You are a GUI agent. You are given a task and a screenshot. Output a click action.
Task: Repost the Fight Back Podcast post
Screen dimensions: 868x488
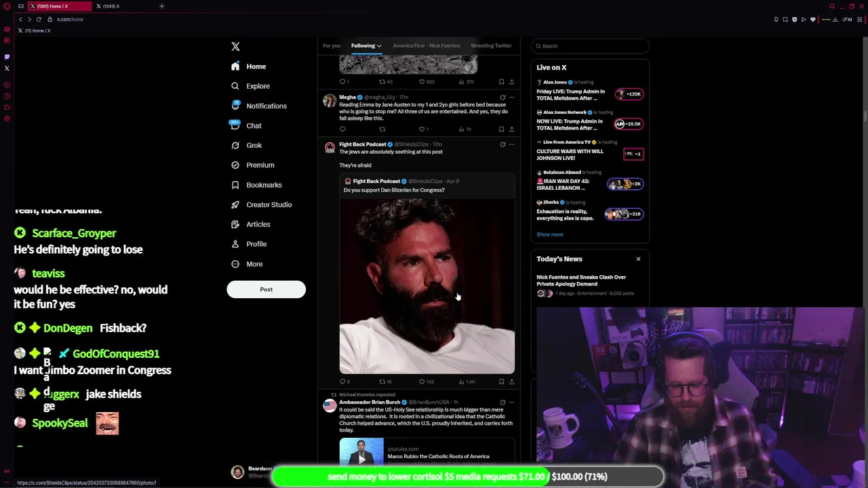click(x=384, y=382)
